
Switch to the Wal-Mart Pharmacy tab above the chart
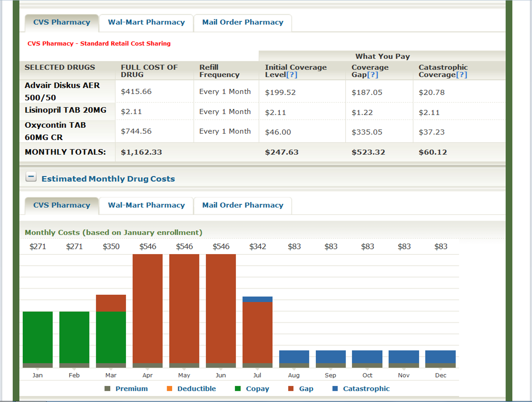tap(147, 205)
